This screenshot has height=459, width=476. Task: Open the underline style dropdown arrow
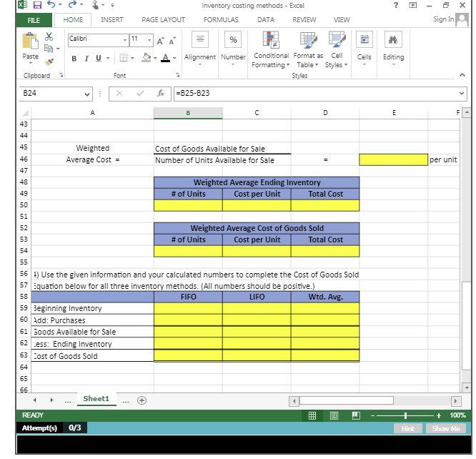(x=107, y=58)
